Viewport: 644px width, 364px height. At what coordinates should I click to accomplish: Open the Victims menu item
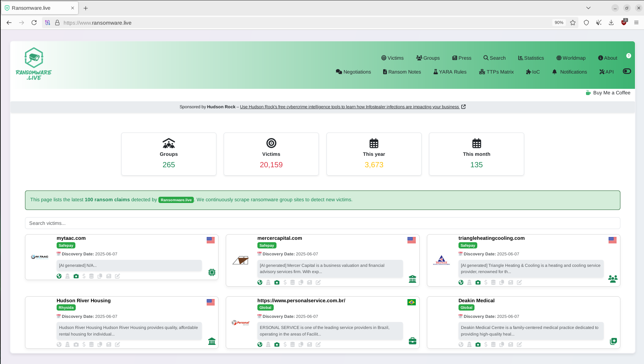pos(392,58)
